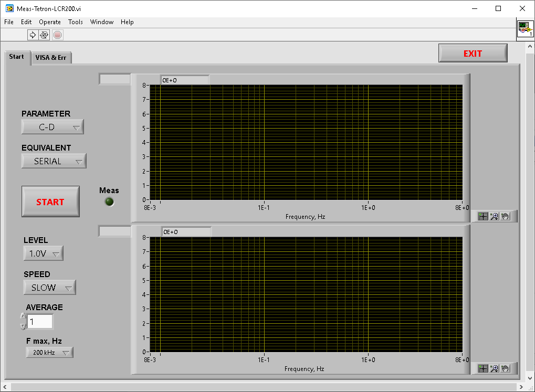Screen dimensions: 535x392
Task: Click the EXIT button
Action: click(473, 54)
